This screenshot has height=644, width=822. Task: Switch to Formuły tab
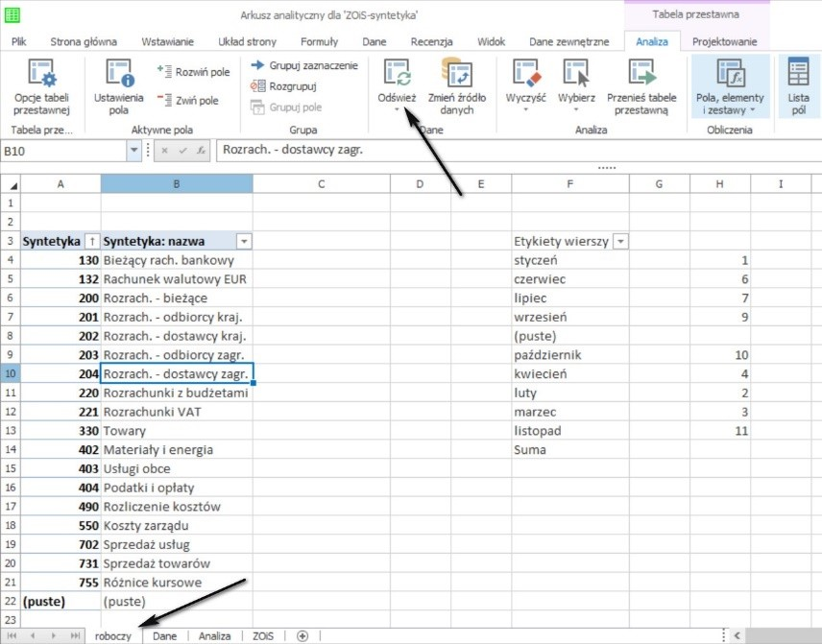(x=319, y=41)
